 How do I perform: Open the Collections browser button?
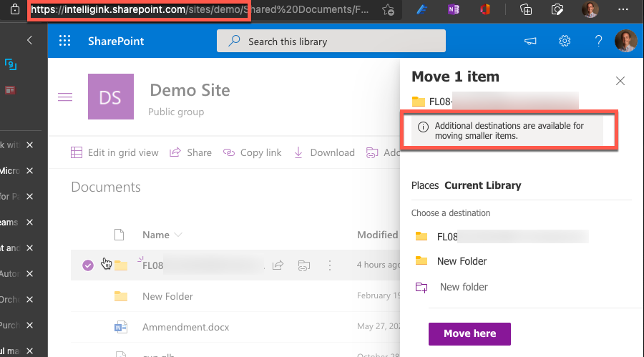[x=526, y=9]
